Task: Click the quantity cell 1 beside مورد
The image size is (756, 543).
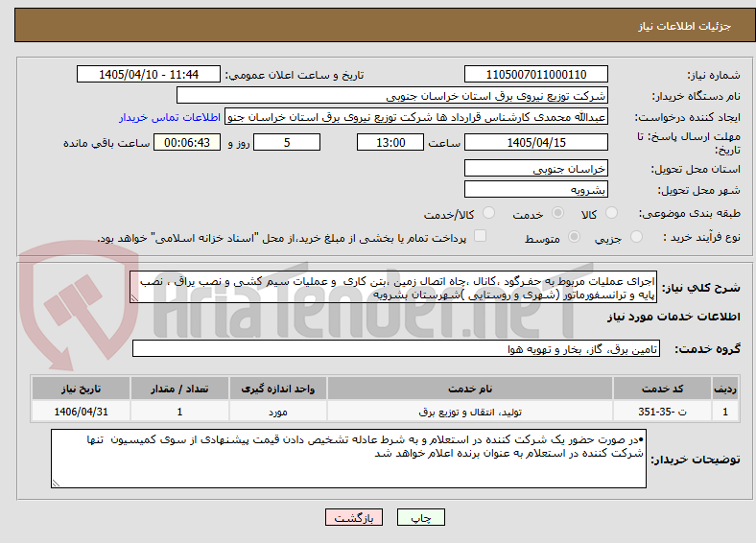Action: click(179, 412)
